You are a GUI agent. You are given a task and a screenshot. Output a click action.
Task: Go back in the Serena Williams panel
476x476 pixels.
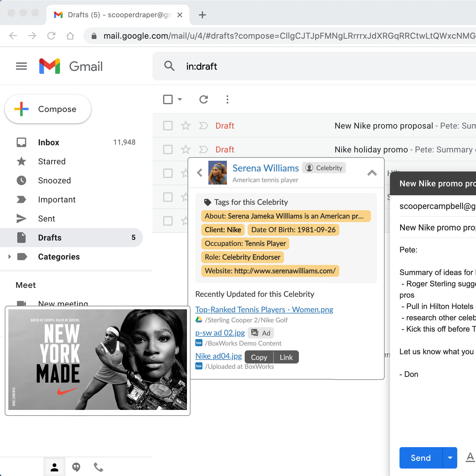[200, 173]
